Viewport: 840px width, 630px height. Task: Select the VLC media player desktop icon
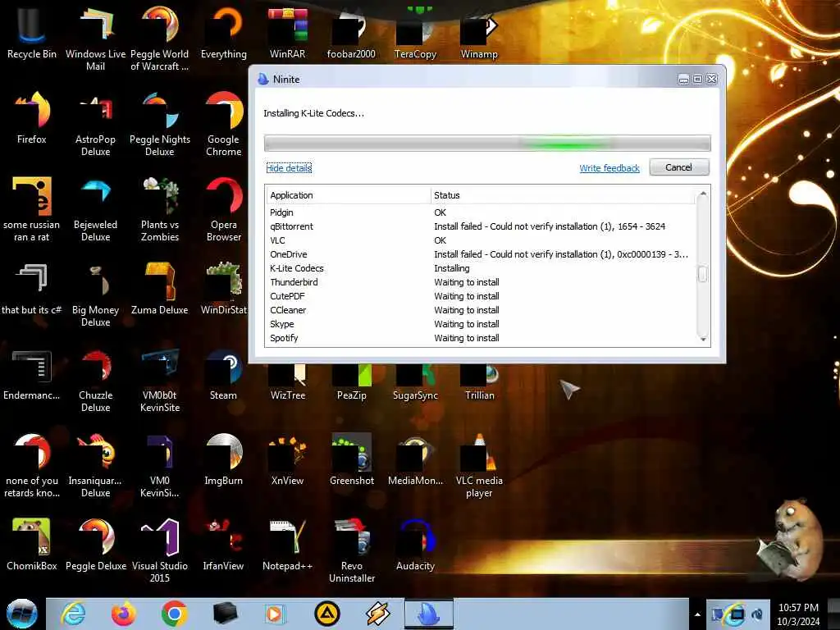pyautogui.click(x=479, y=465)
